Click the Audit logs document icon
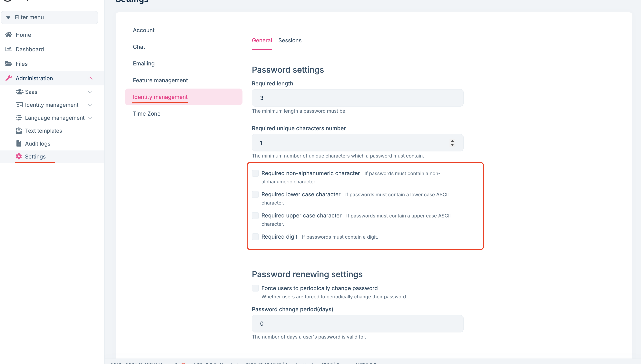This screenshot has width=641, height=364. tap(19, 143)
